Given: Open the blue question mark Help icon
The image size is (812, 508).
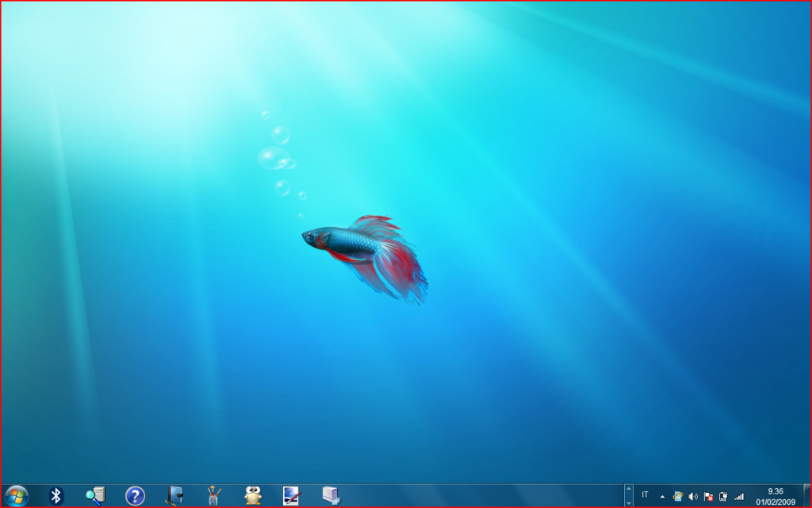Looking at the screenshot, I should click(x=135, y=496).
